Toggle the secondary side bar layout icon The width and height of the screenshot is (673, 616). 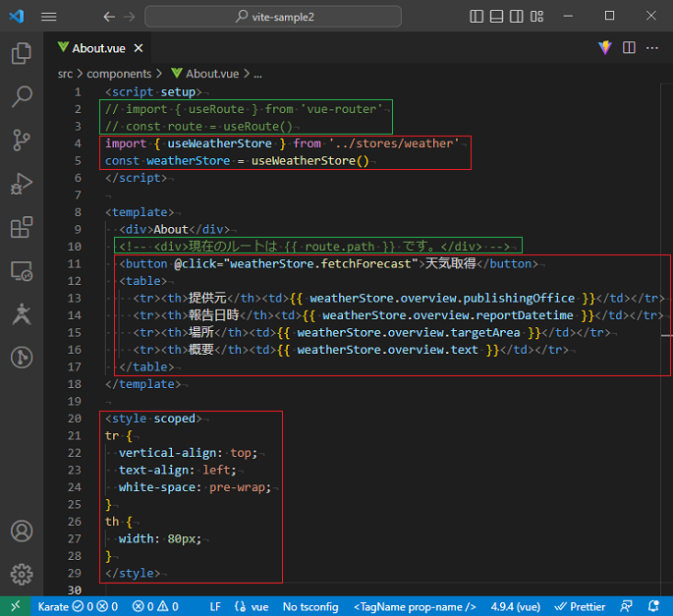point(517,17)
